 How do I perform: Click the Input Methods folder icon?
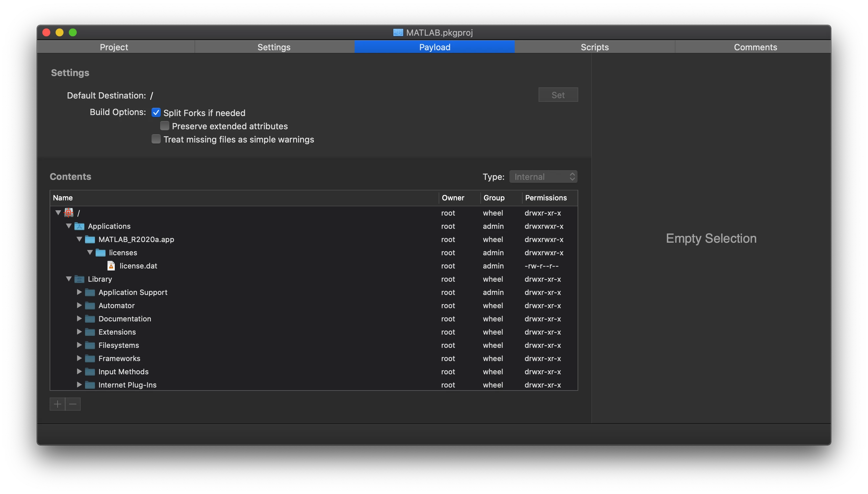90,372
